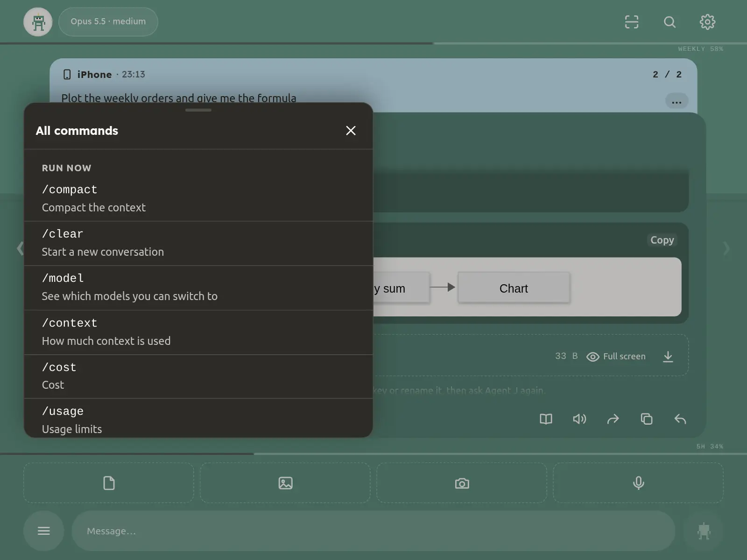Open the message ellipsis options button
The image size is (747, 560).
pyautogui.click(x=677, y=101)
